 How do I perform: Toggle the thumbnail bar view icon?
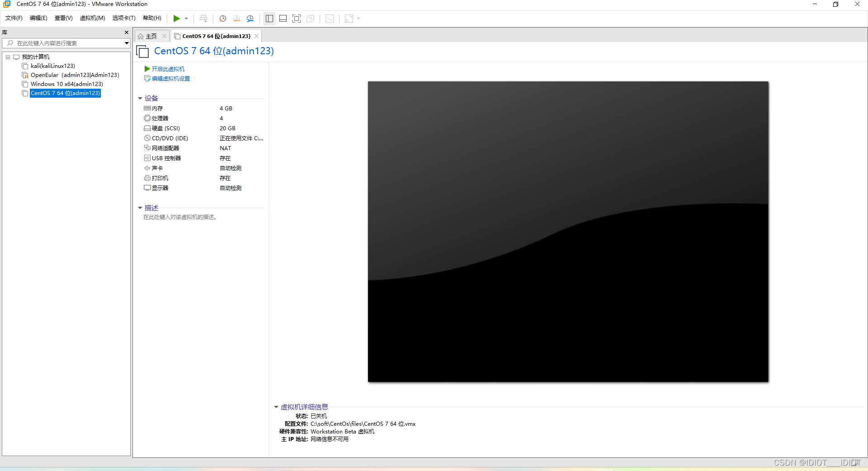283,19
